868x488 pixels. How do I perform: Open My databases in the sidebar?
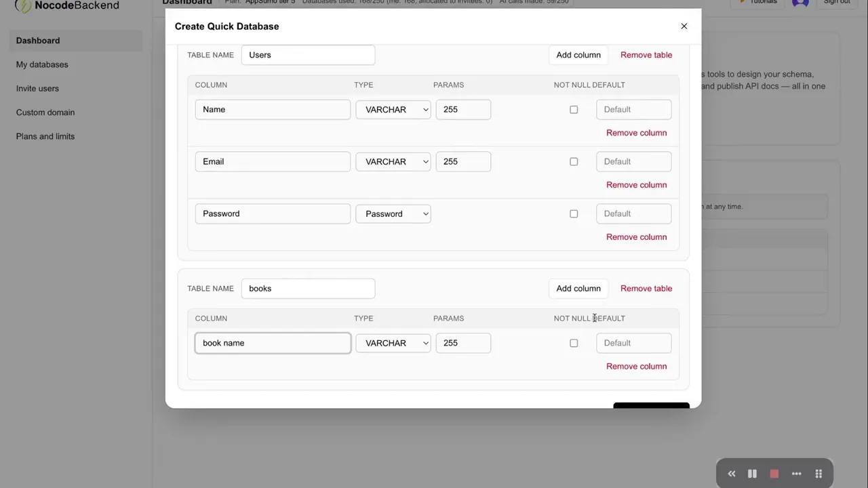[x=42, y=64]
